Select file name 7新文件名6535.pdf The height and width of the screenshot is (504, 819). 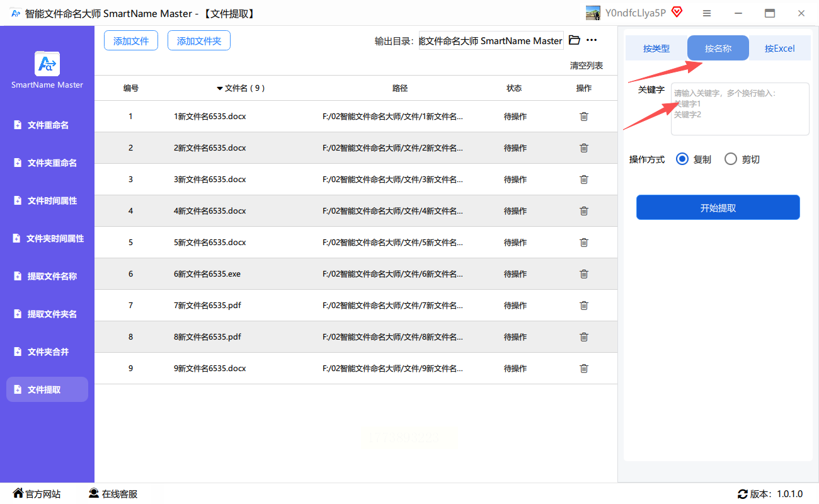[207, 306]
